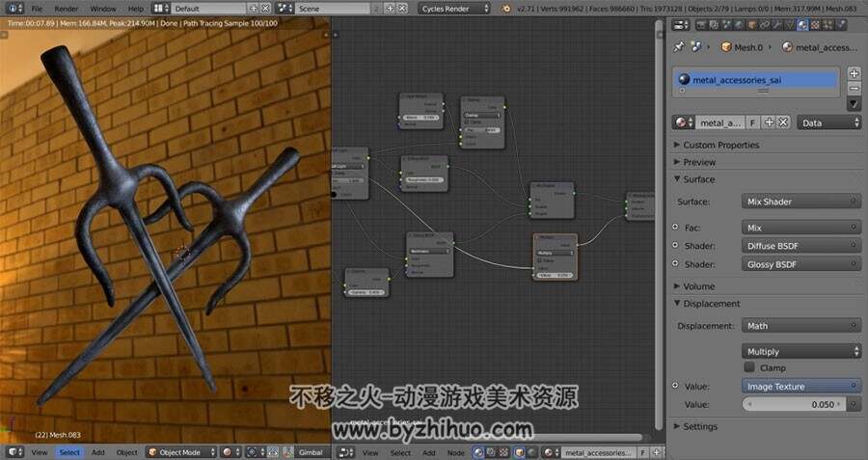
Task: Open the Modifiers wrench tab
Action: pyautogui.click(x=777, y=25)
